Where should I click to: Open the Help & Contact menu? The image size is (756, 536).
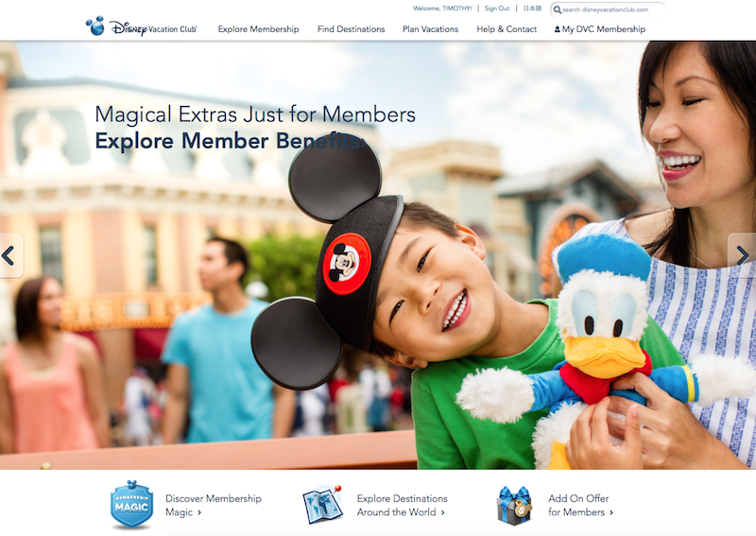pyautogui.click(x=507, y=29)
